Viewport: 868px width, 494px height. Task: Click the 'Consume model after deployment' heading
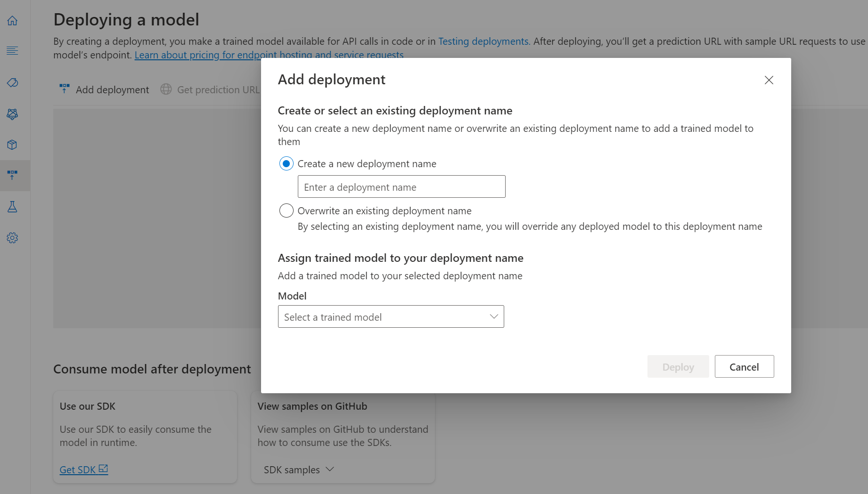[152, 369]
